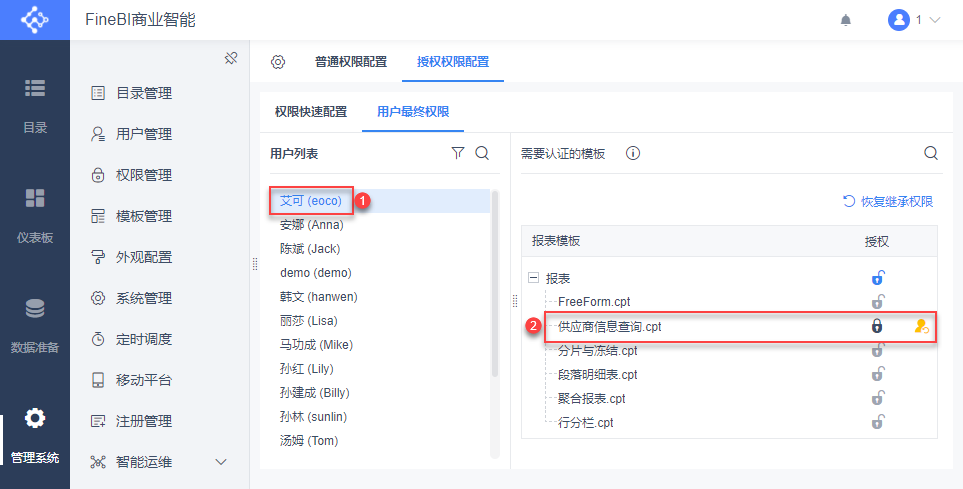Toggle authorization lock for 聚合报表.cpt

[x=878, y=398]
